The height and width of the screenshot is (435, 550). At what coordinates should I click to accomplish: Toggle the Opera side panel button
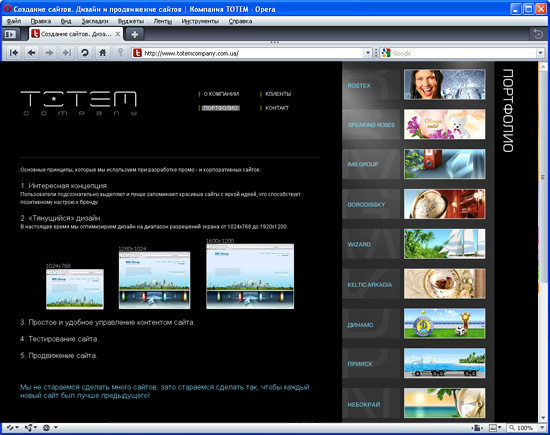point(10,34)
